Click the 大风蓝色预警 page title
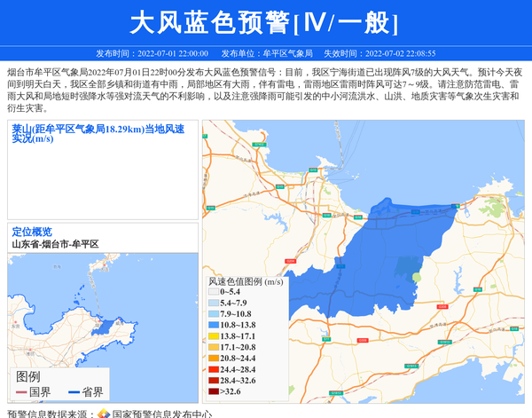 pos(265,22)
